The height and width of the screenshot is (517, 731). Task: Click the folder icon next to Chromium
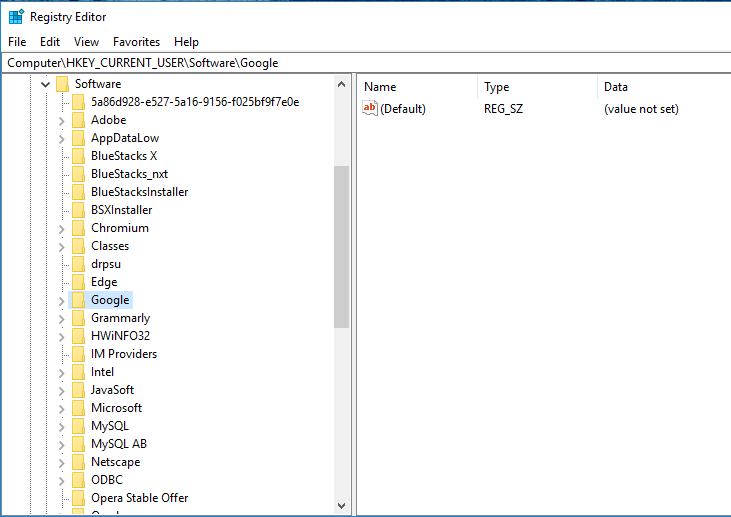(79, 228)
